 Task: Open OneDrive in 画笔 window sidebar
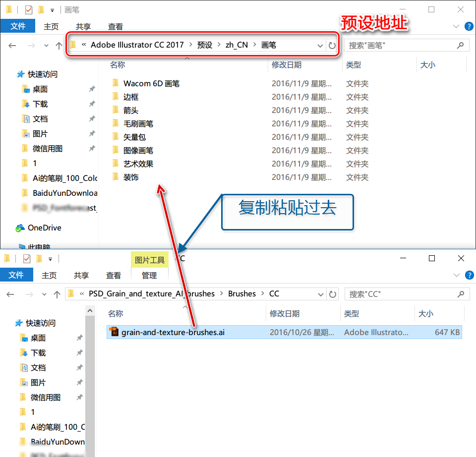coord(44,228)
